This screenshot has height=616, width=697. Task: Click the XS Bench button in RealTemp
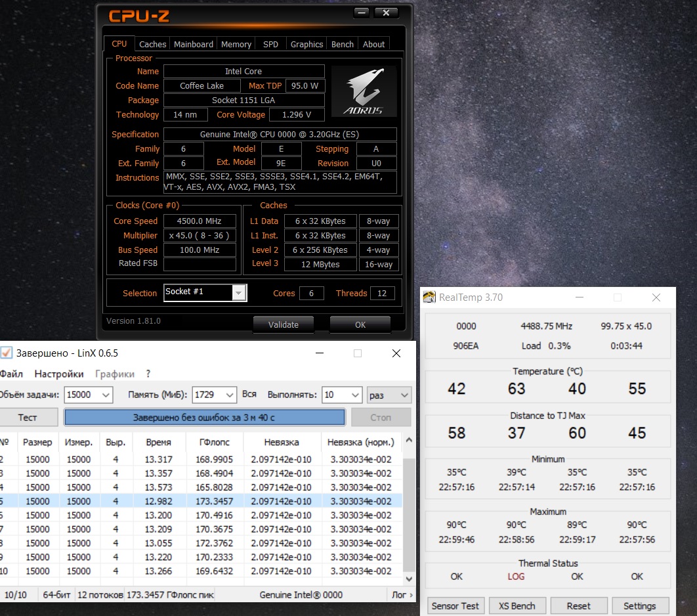click(x=517, y=605)
